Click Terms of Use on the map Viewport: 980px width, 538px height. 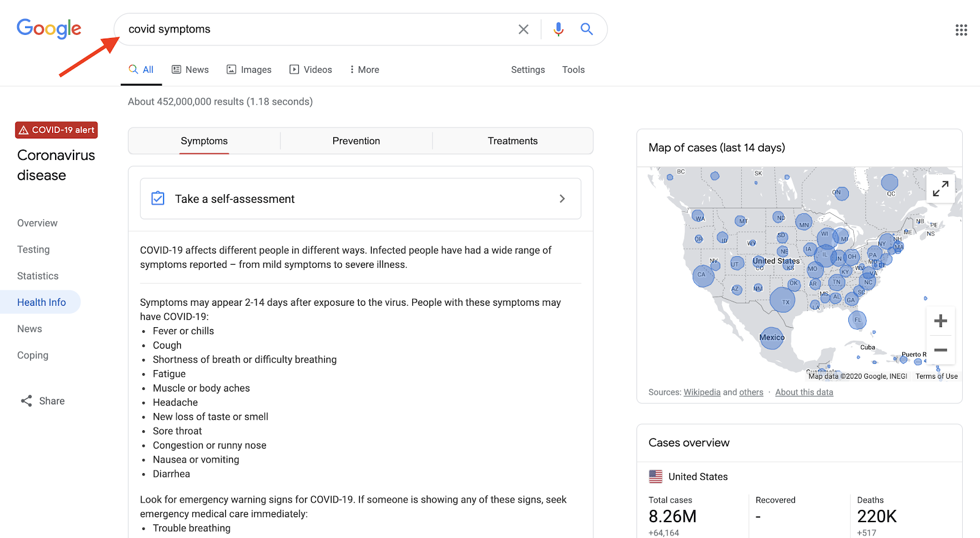pyautogui.click(x=937, y=376)
